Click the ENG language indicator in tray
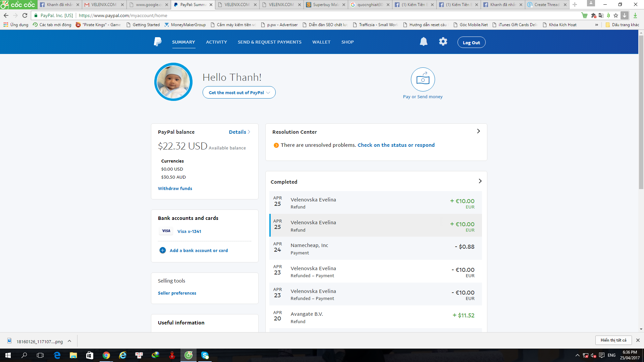The width and height of the screenshot is (644, 362). pyautogui.click(x=611, y=355)
